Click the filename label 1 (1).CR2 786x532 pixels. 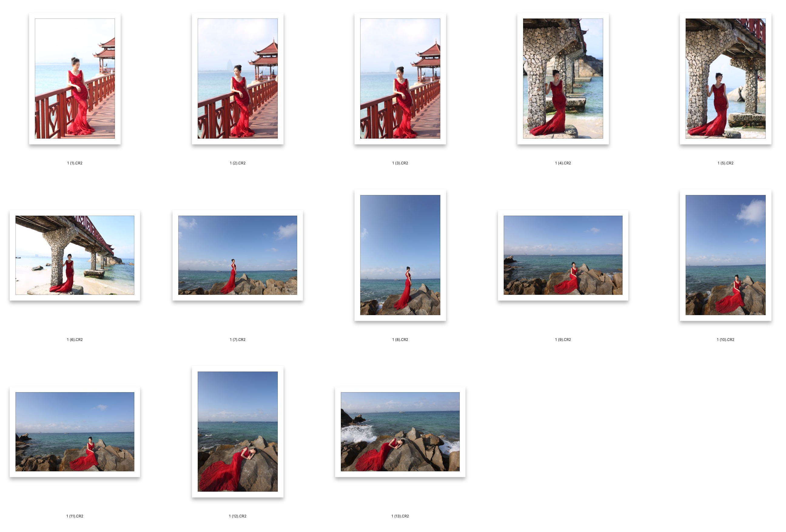75,163
